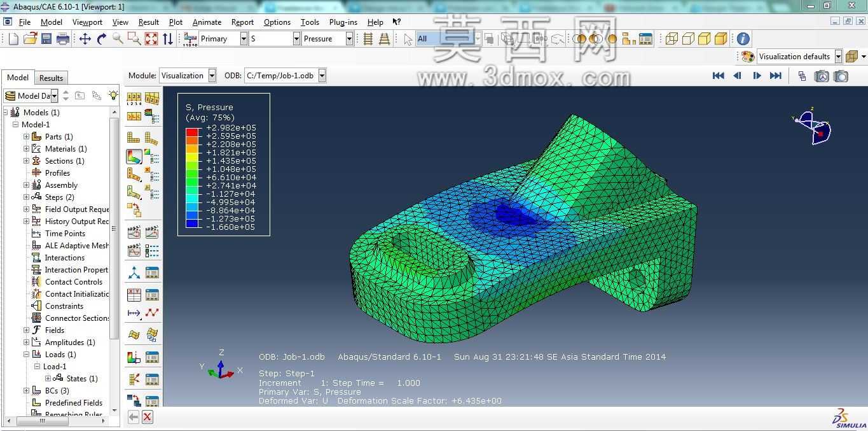Select the Pan View tool
This screenshot has height=431, width=868.
click(x=85, y=39)
